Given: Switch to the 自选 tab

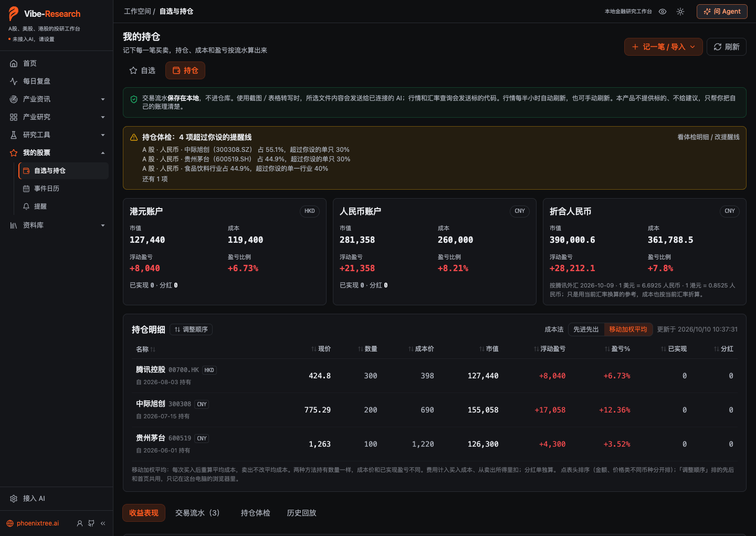Looking at the screenshot, I should tap(142, 70).
